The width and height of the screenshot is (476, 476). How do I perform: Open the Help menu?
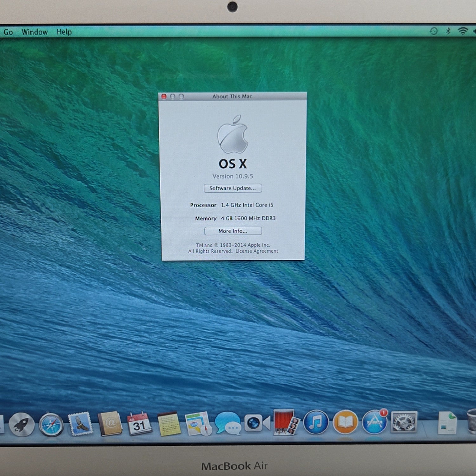pos(64,32)
